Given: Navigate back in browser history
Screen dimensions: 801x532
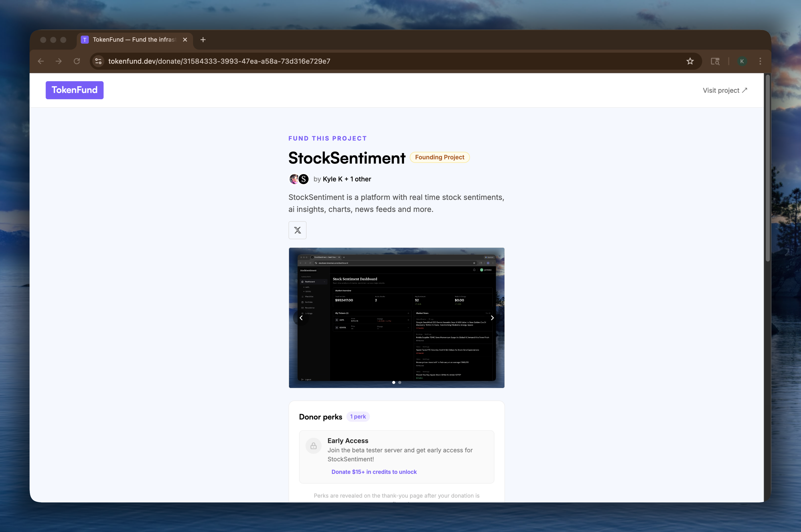Looking at the screenshot, I should (x=41, y=61).
